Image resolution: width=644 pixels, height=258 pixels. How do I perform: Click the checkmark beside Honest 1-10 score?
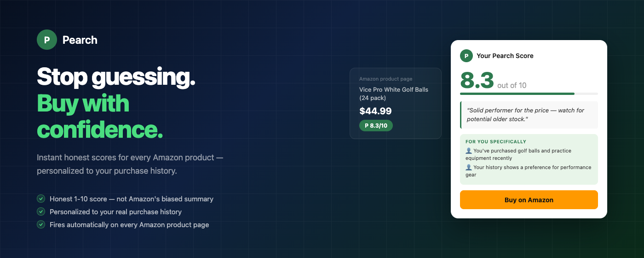click(41, 199)
